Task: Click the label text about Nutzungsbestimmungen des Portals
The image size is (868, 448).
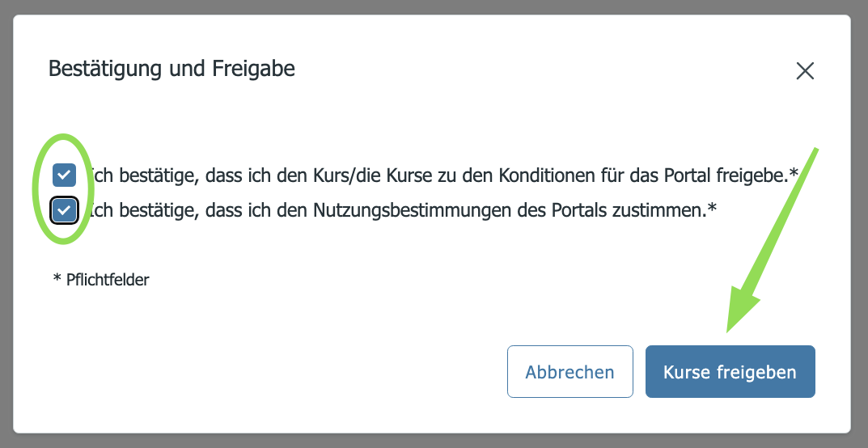Action: (403, 211)
